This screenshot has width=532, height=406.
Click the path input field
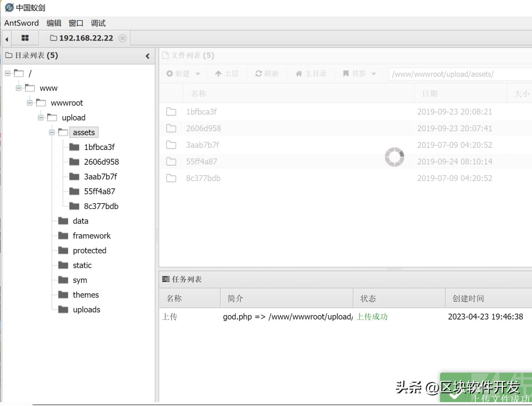point(458,74)
